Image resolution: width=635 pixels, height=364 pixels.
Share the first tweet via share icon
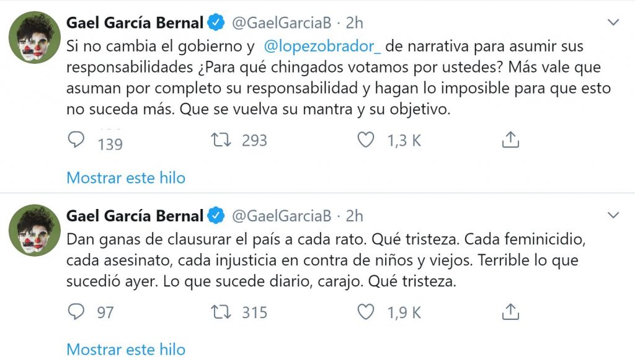(510, 141)
